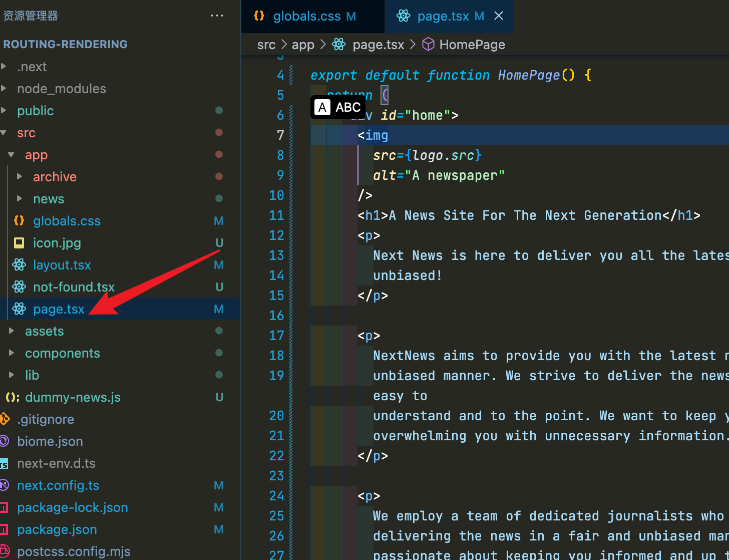
Task: Collapse the ROUTING-RENDERING project header
Action: tap(65, 44)
